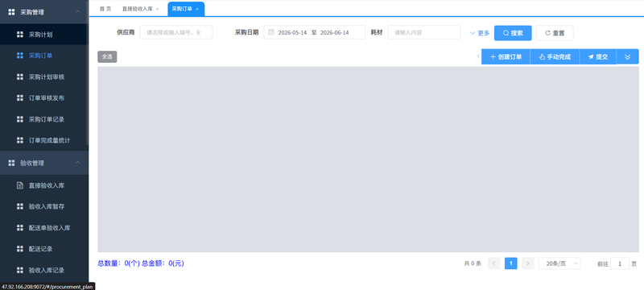
Task: Open the 20条/页 page size dropdown
Action: click(559, 263)
